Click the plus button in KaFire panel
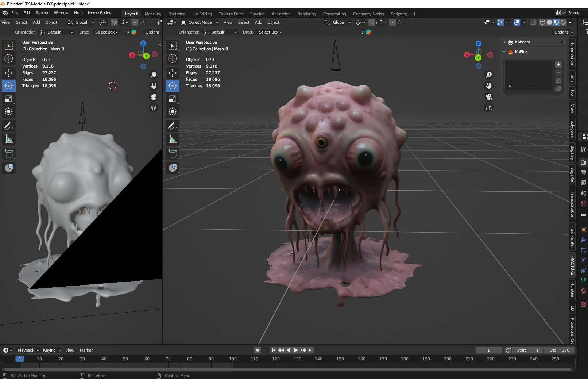The image size is (588, 379). [x=558, y=65]
